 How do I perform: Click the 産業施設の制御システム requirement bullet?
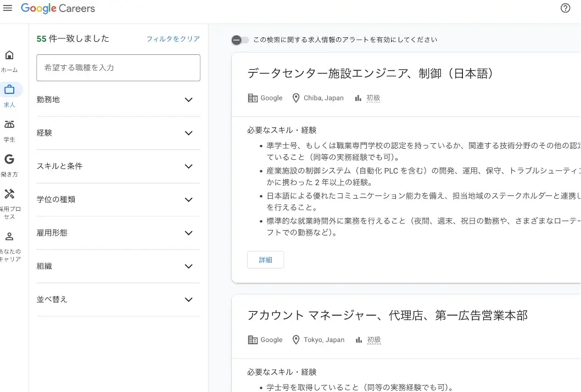click(423, 176)
